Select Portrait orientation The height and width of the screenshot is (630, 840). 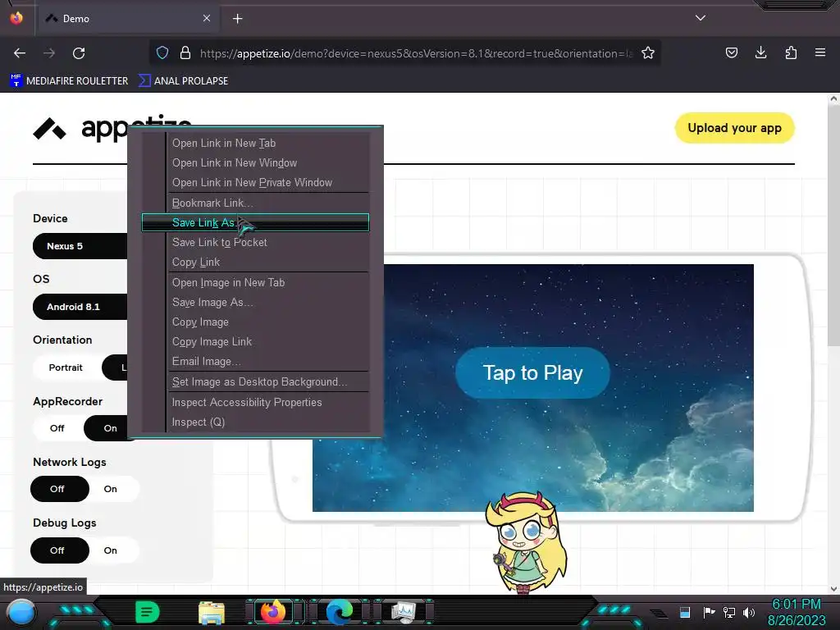tap(66, 367)
